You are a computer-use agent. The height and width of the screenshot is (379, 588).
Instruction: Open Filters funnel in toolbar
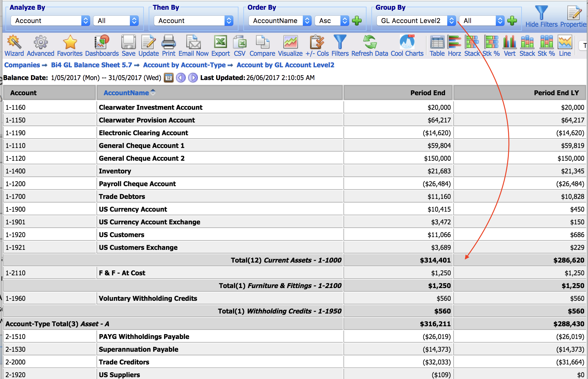340,46
